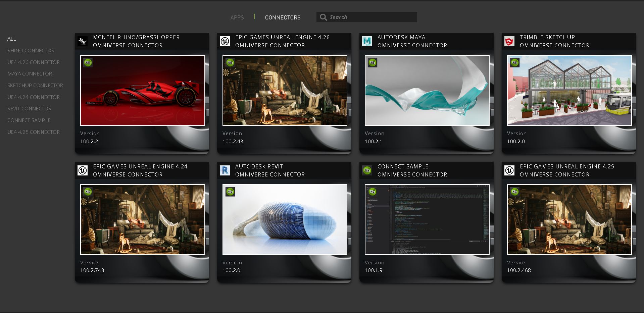Click green connector badge on UE 4.26 thumbnail
This screenshot has height=313, width=644.
coord(230,62)
